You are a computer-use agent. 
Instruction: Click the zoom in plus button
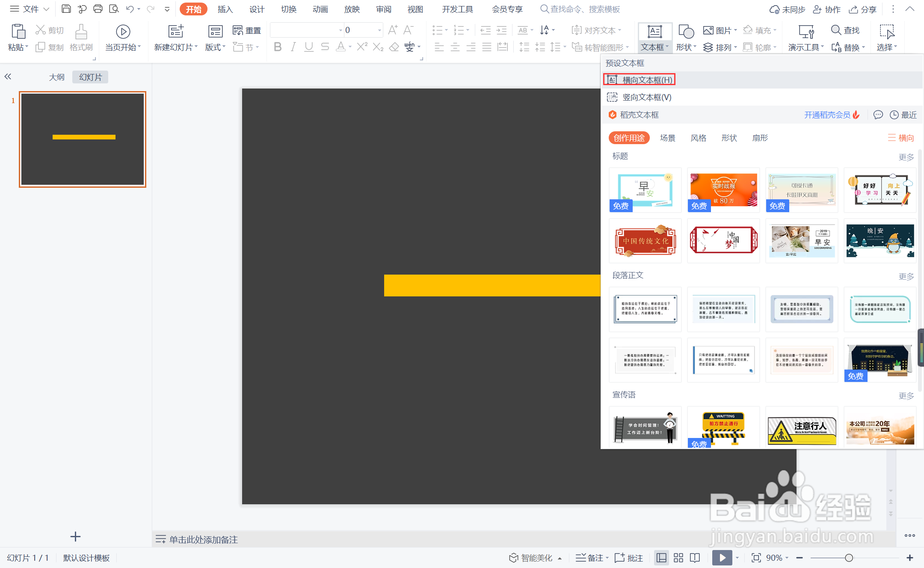click(x=909, y=558)
